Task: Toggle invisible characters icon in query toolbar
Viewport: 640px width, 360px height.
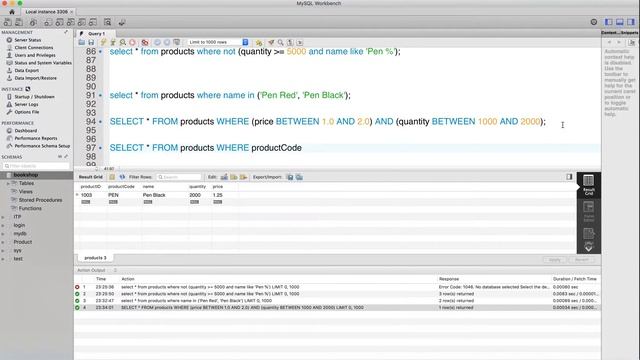Action: [x=290, y=42]
